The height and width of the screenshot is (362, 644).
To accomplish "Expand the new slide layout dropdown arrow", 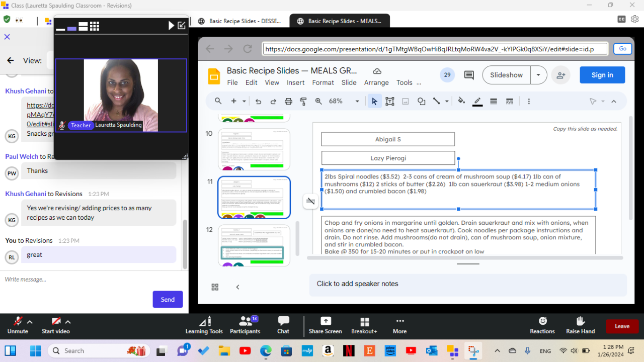I will [x=244, y=101].
